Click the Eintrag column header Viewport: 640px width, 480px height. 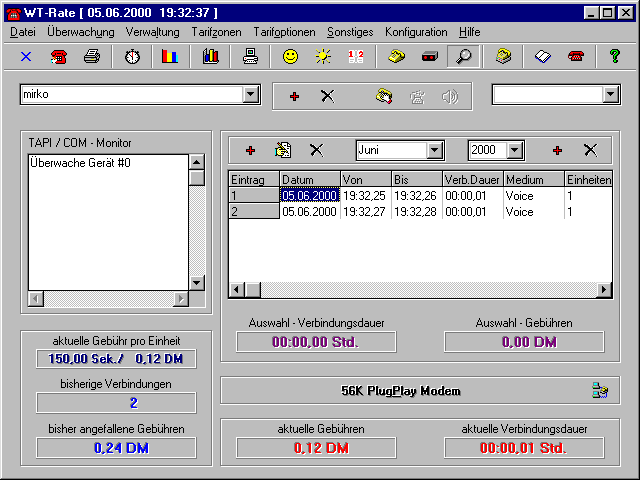[x=254, y=179]
